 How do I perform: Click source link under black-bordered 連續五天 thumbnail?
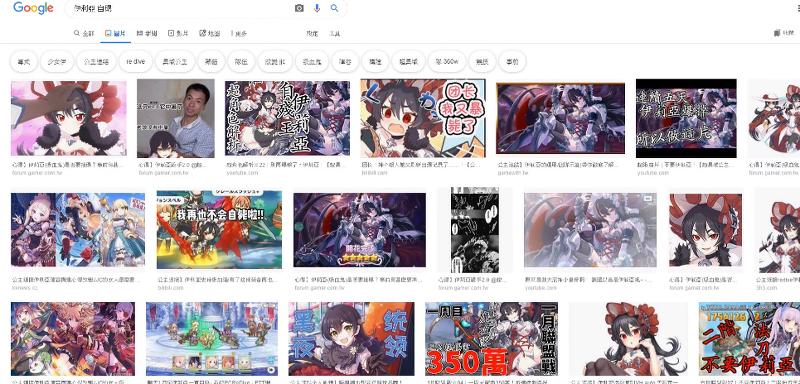653,173
